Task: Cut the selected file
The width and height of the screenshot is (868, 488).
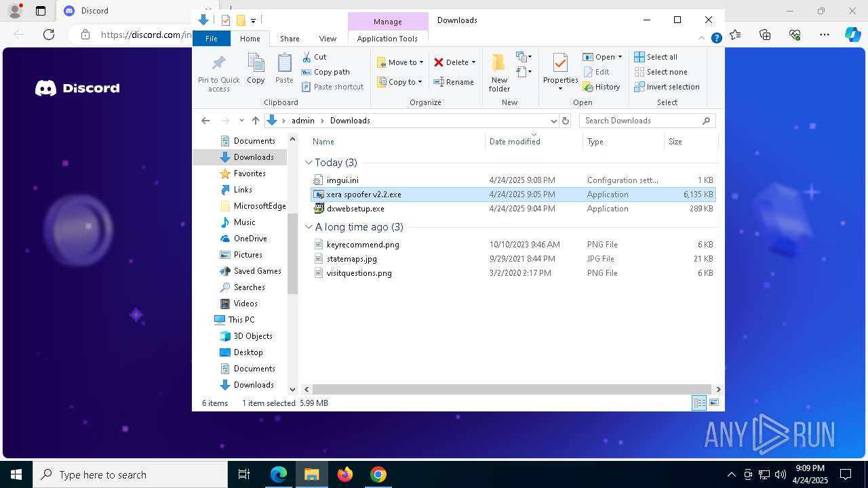Action: click(x=314, y=57)
